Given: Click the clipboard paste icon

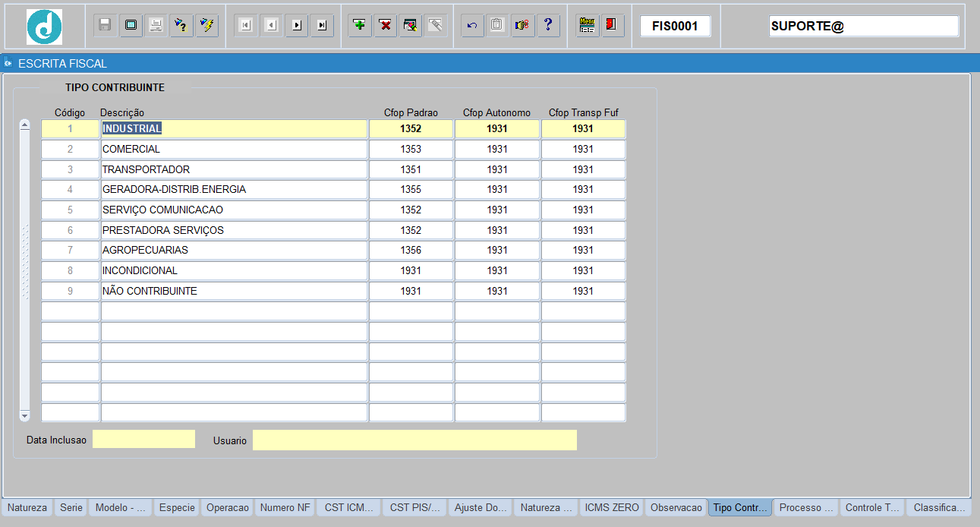Looking at the screenshot, I should (497, 25).
